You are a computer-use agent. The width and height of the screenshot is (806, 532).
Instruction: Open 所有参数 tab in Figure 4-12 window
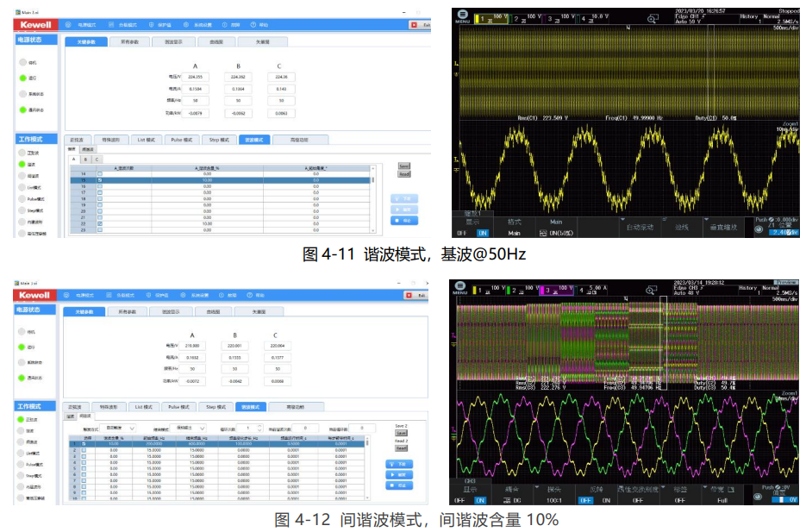[x=127, y=311]
